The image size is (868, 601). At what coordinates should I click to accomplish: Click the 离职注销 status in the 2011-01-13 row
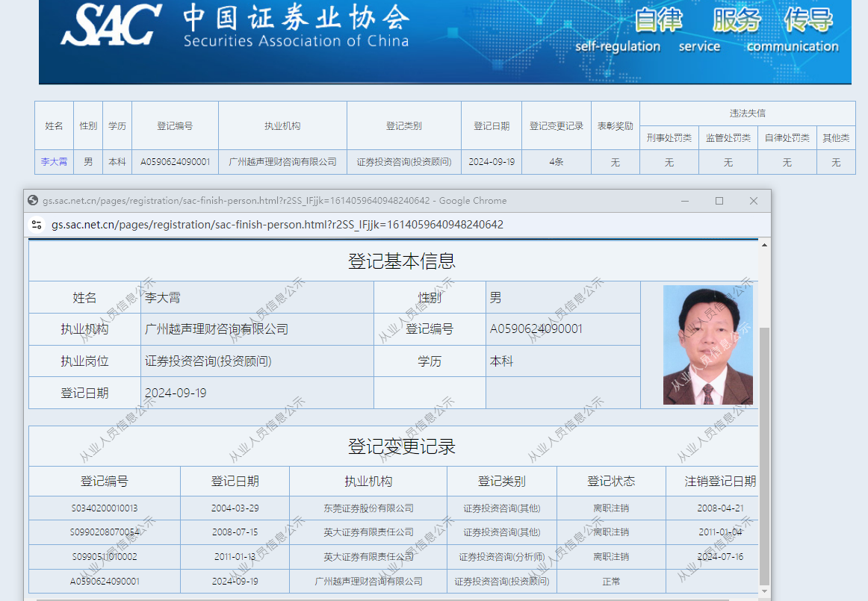(x=611, y=556)
